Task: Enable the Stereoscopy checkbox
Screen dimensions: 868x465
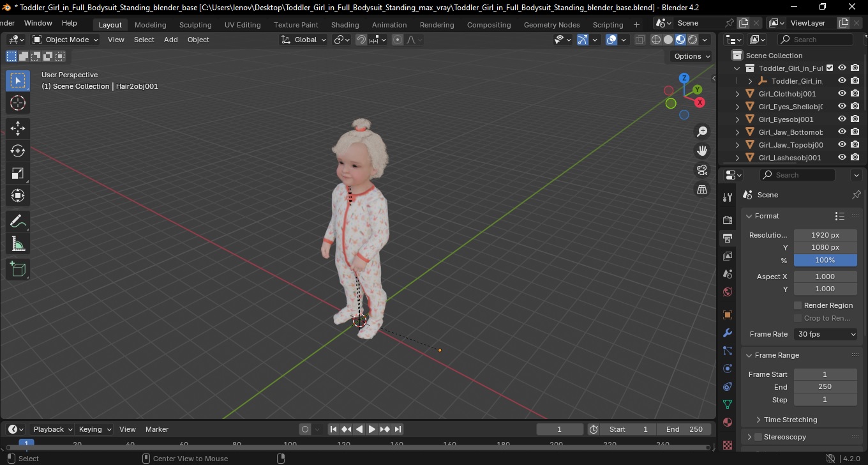Action: [758, 437]
